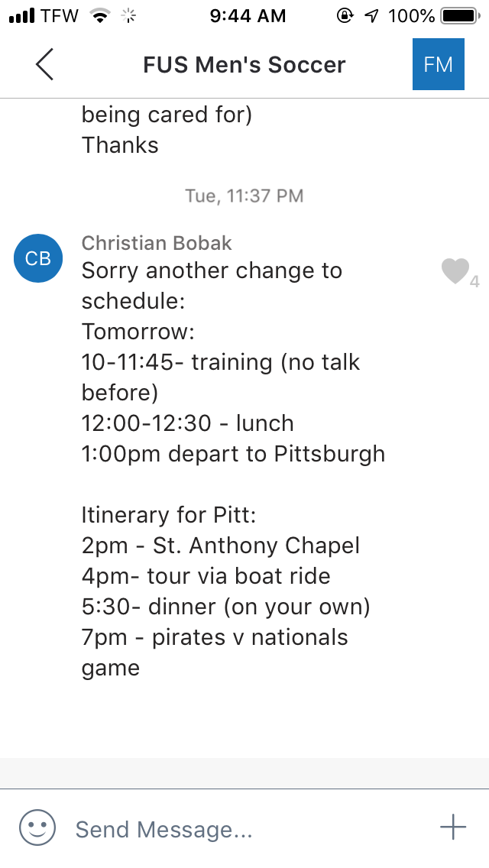Go back using the left chevron
489x868 pixels.
tap(44, 64)
